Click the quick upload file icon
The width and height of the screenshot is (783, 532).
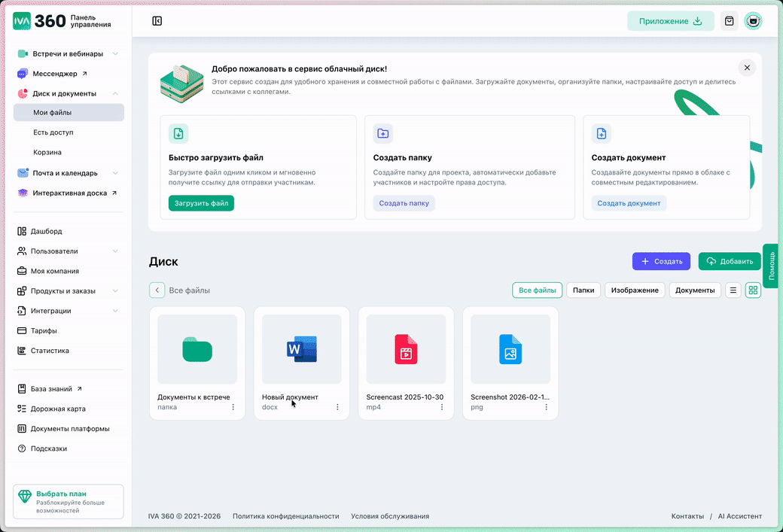(x=178, y=134)
